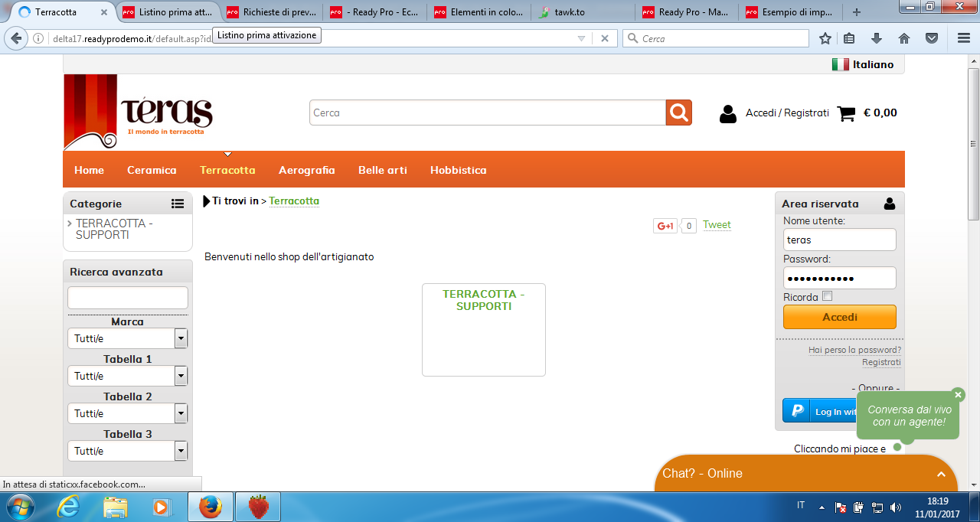Open Firefox hamburger menu

point(964,38)
